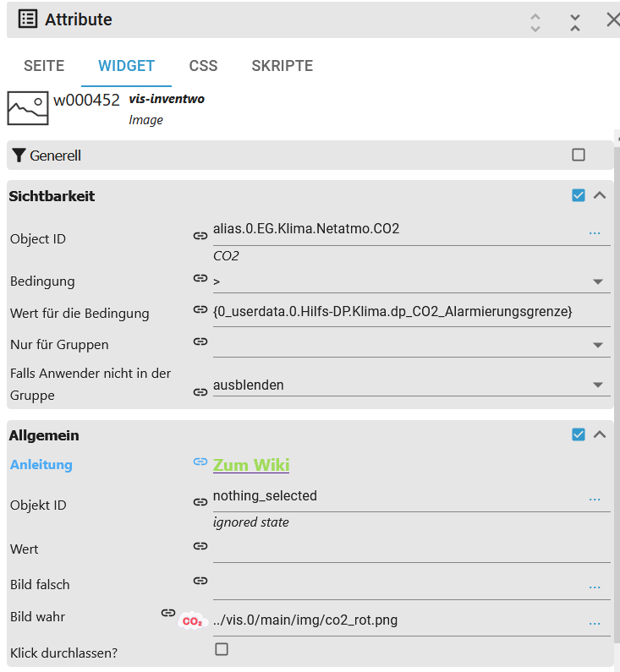Collapse all attribute groups with inward arrows
Viewport: 620px width, 672px height.
coord(575,22)
